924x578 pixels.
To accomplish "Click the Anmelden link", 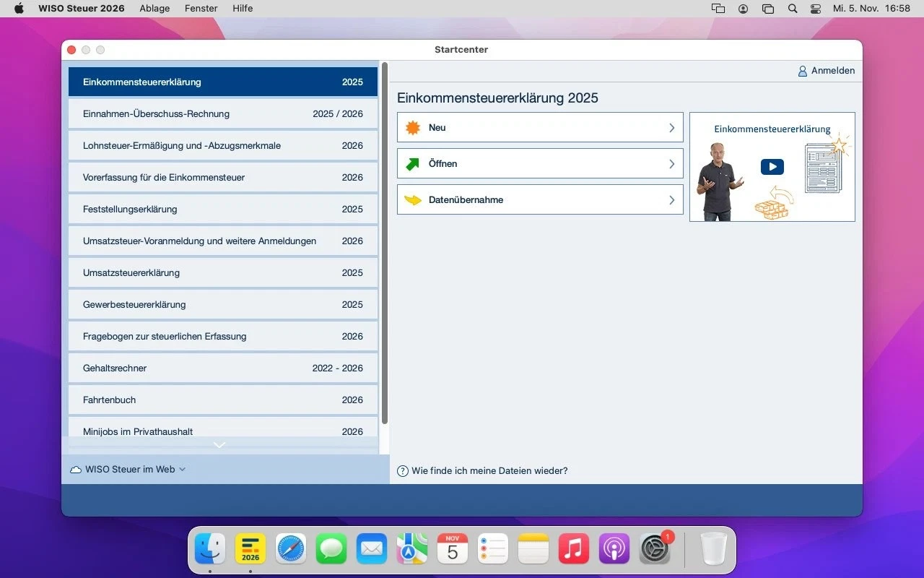I will pyautogui.click(x=832, y=71).
